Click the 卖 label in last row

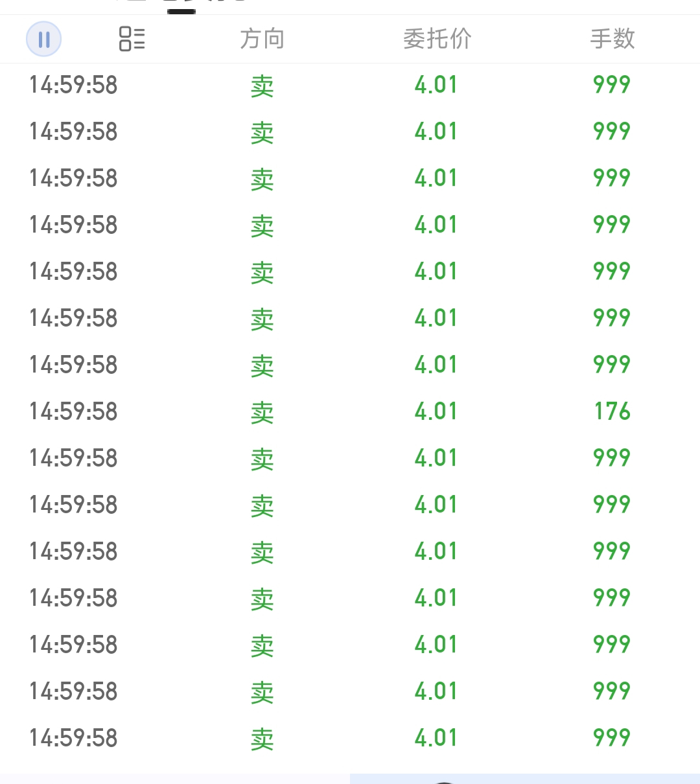click(262, 739)
